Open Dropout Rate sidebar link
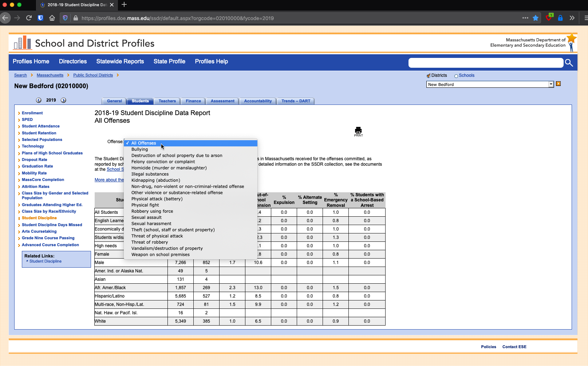The width and height of the screenshot is (588, 366). pos(34,160)
